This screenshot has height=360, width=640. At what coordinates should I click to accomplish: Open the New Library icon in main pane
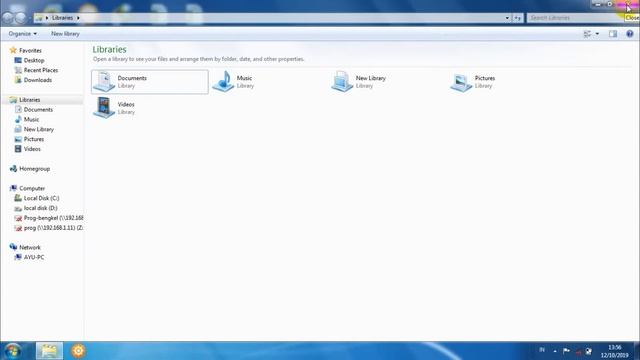click(342, 82)
